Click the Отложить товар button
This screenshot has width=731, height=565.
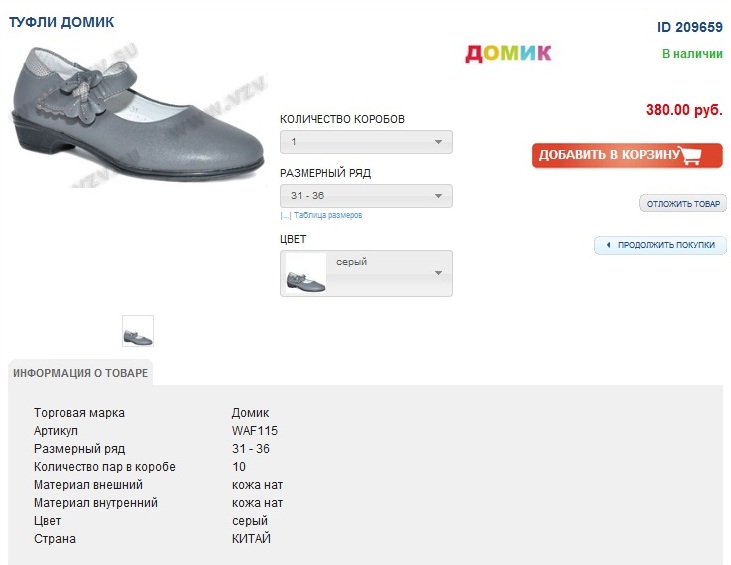coord(683,204)
